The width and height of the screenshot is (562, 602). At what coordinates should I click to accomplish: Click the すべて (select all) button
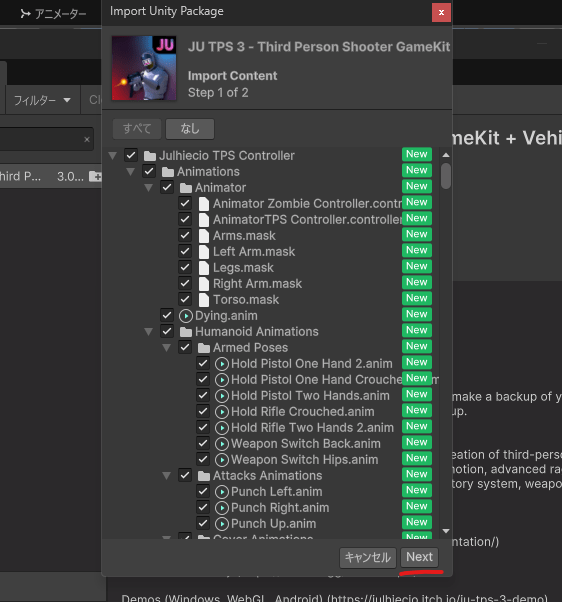pyautogui.click(x=137, y=128)
